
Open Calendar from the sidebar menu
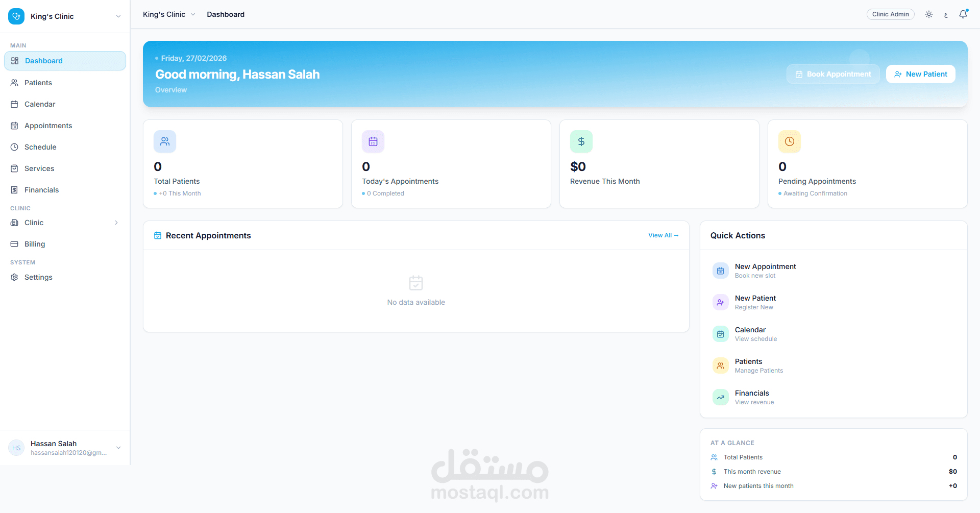65,104
